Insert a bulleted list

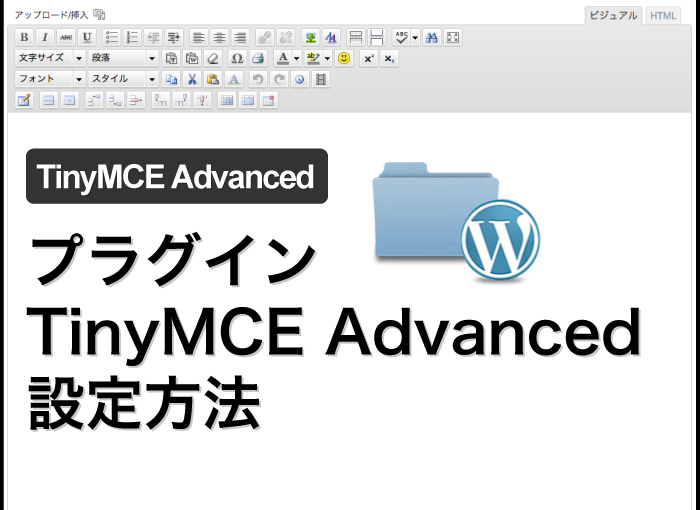pyautogui.click(x=111, y=38)
